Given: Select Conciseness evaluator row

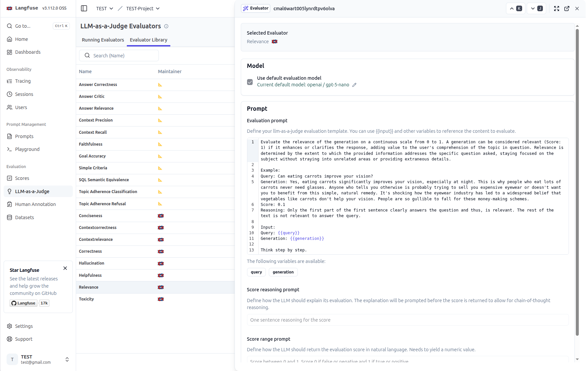Looking at the screenshot, I should (x=155, y=216).
